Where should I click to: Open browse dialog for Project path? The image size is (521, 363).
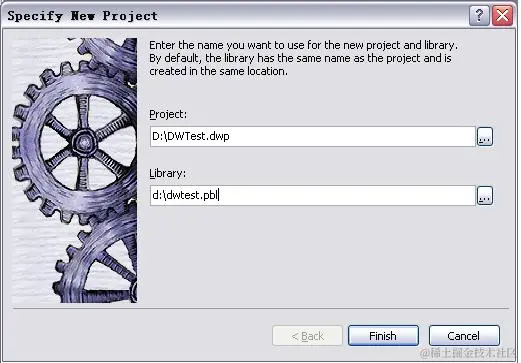coord(485,136)
